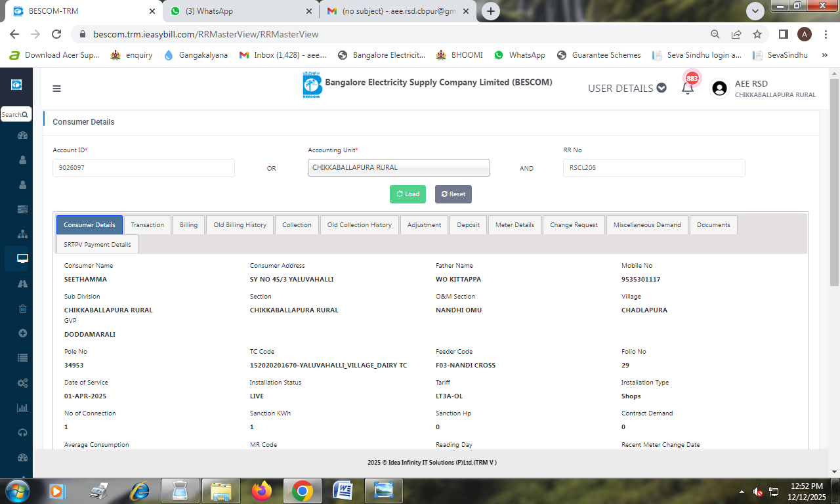Click the BESCOM logo in the header
The image size is (840, 504).
[312, 85]
